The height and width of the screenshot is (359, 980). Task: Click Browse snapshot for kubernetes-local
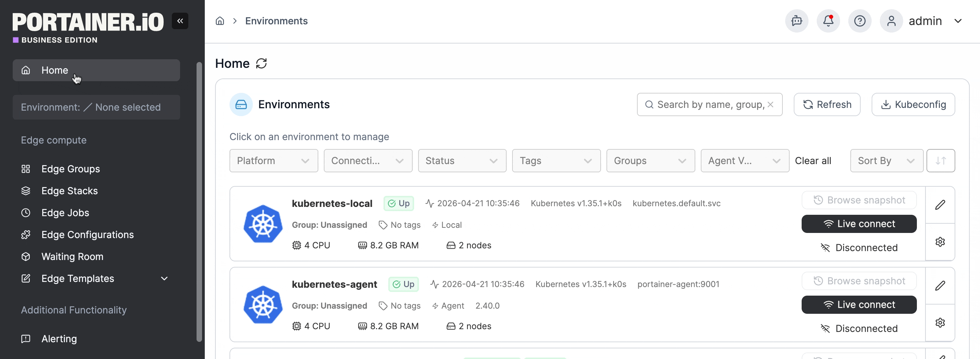pos(859,200)
